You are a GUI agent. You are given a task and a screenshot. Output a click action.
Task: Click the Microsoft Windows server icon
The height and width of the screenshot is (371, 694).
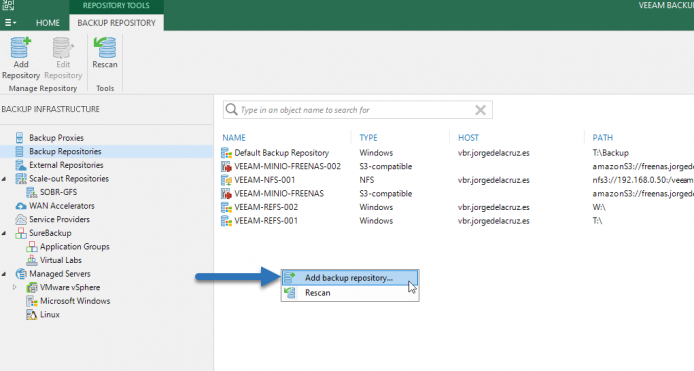click(31, 301)
